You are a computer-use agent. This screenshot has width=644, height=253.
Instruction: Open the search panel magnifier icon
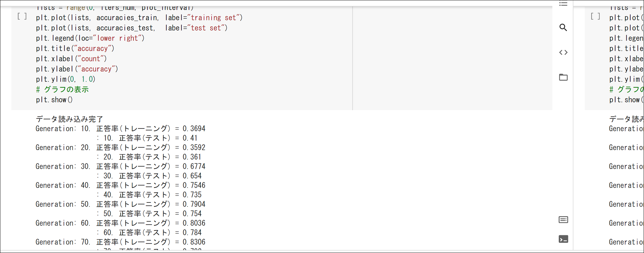563,28
